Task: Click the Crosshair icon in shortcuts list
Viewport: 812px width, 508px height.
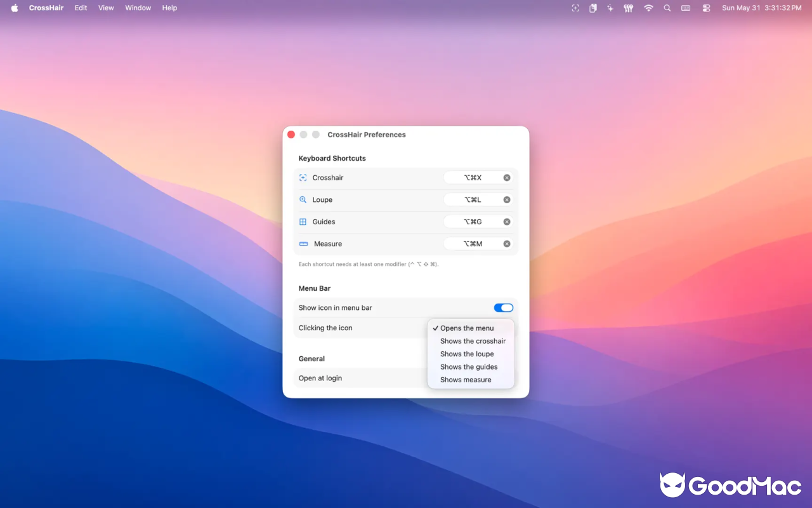Action: coord(303,178)
